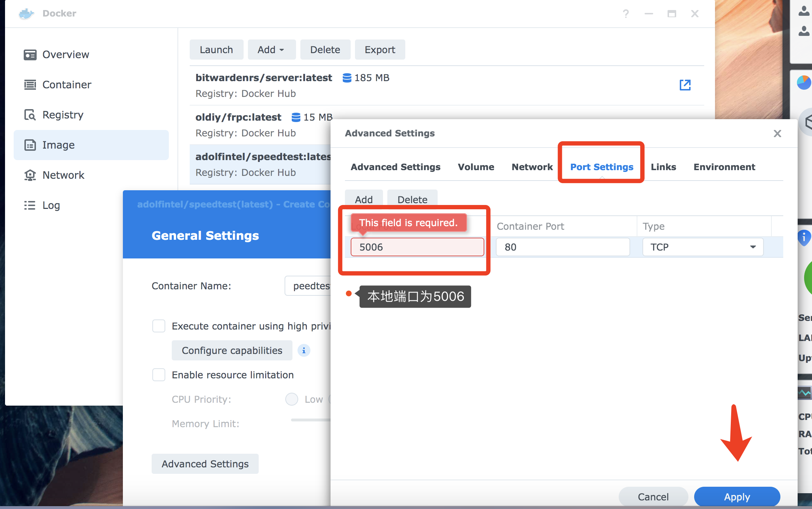This screenshot has height=509, width=812.
Task: Click the Docker help question mark icon
Action: [626, 14]
